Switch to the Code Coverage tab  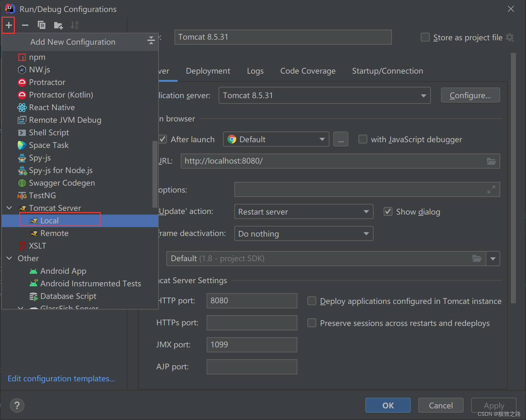coord(308,71)
